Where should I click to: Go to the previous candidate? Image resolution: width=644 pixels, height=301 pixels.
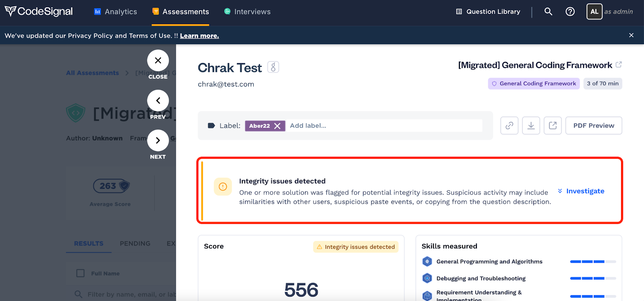tap(158, 100)
